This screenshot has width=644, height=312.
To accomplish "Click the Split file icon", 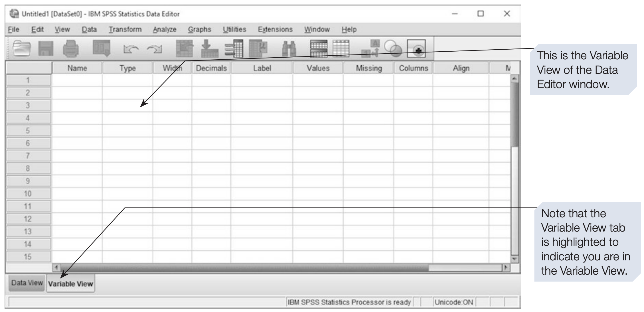I will click(x=319, y=48).
